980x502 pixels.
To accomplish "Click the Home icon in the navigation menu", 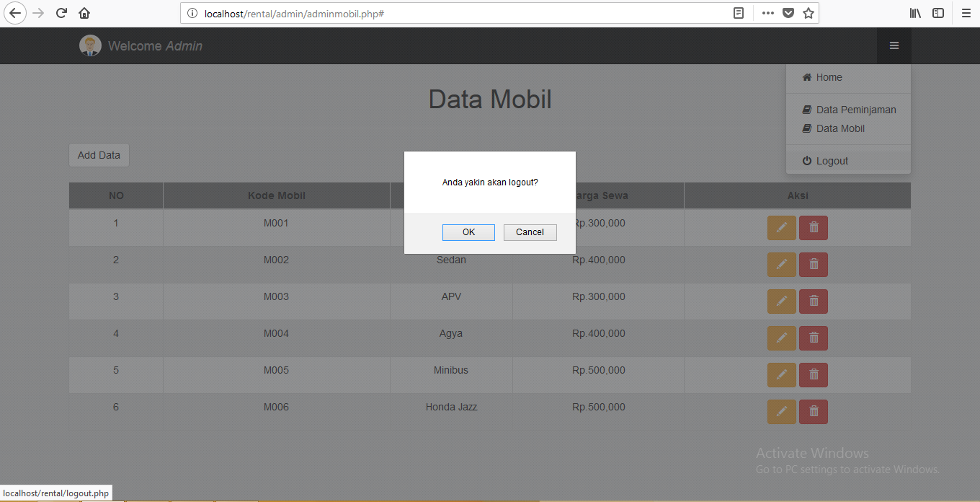I will tap(808, 76).
